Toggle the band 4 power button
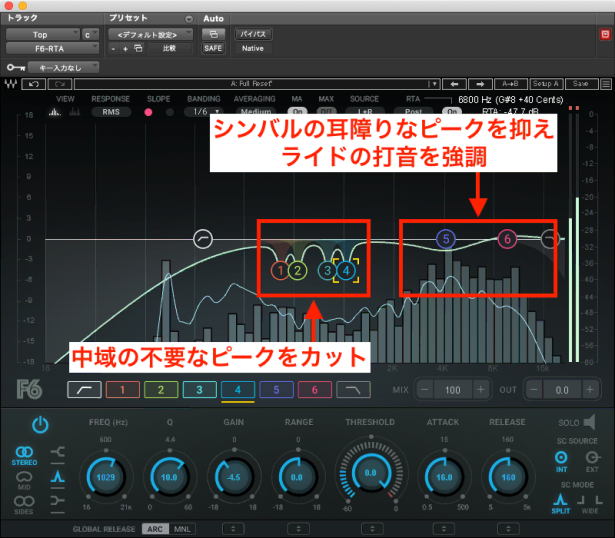Screen dimensions: 615x538 click(40, 425)
